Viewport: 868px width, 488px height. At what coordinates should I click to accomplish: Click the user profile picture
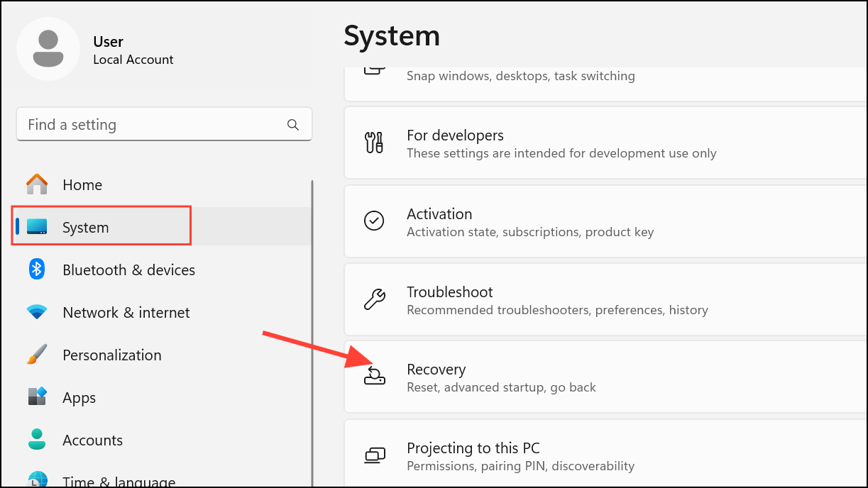tap(48, 48)
